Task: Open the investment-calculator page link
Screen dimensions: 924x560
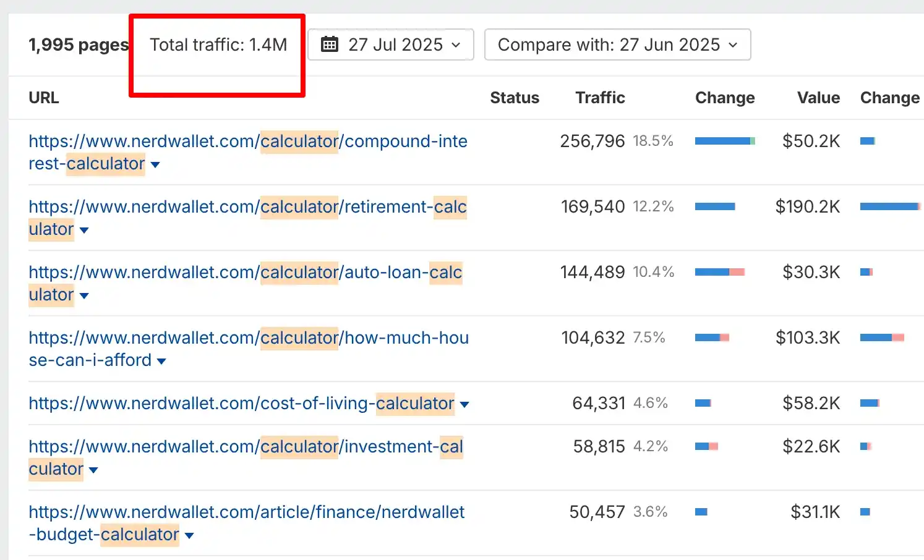Action: click(246, 457)
